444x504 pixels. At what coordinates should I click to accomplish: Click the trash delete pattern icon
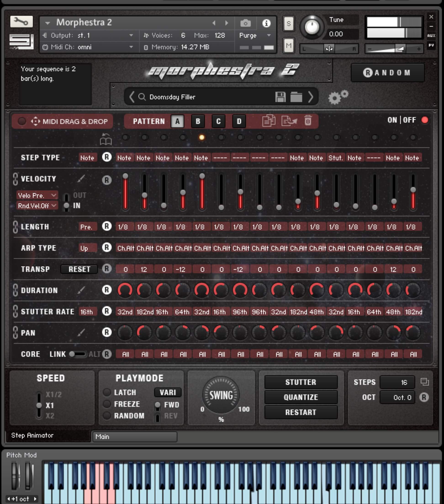pos(308,121)
